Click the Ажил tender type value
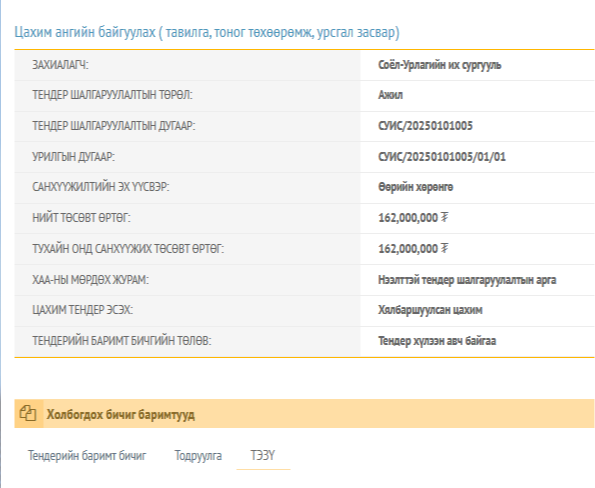 pyautogui.click(x=390, y=95)
